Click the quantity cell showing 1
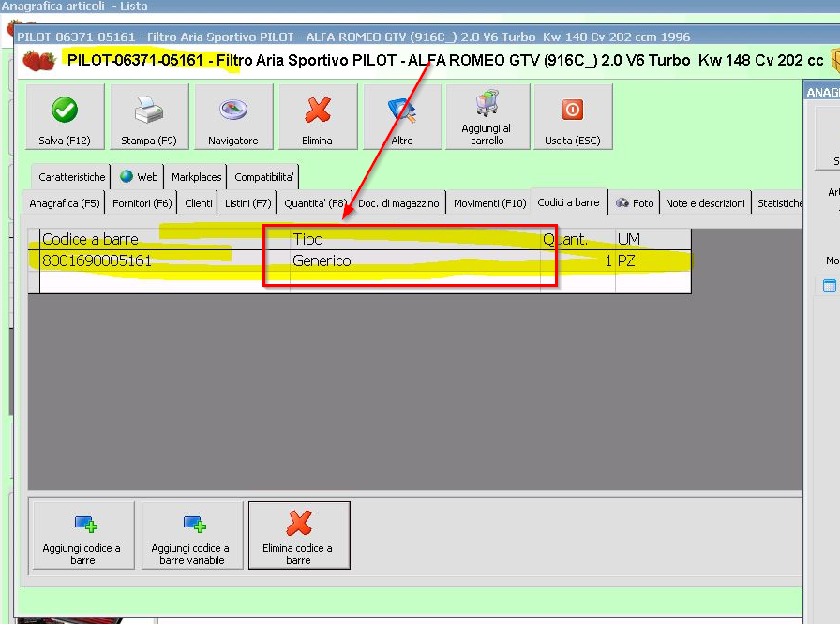The image size is (840, 624). (x=578, y=260)
